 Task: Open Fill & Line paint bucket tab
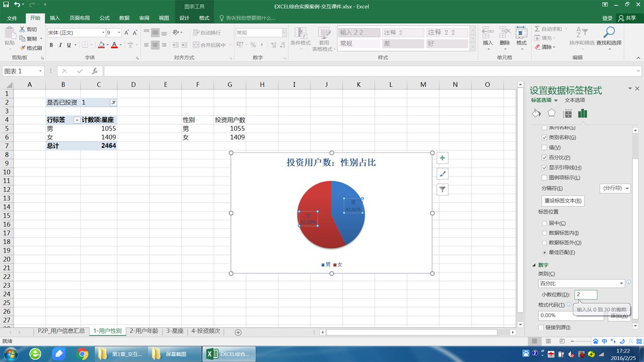[x=536, y=114]
